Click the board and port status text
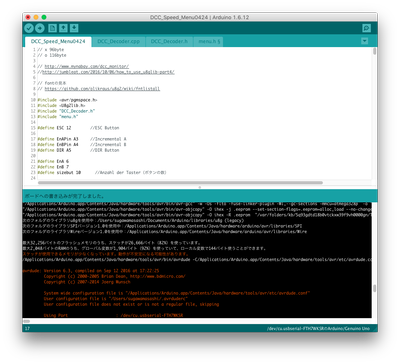Screen dimensions: 400x364 [x=318, y=329]
